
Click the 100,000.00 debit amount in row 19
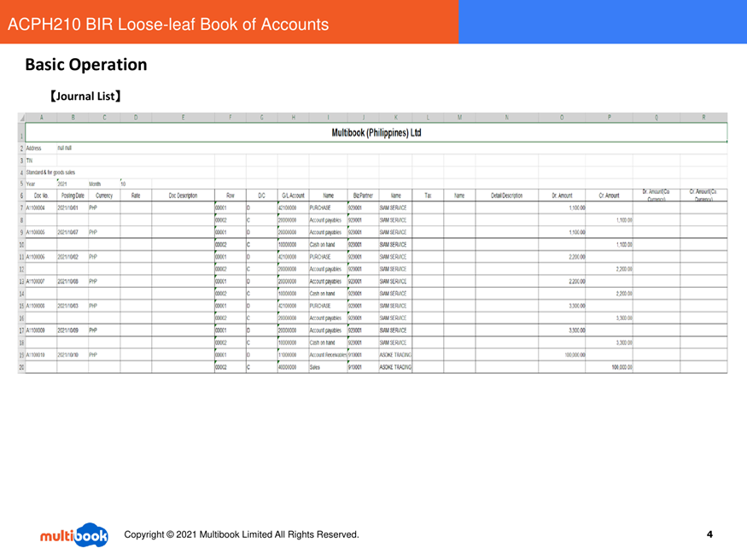[x=562, y=355]
